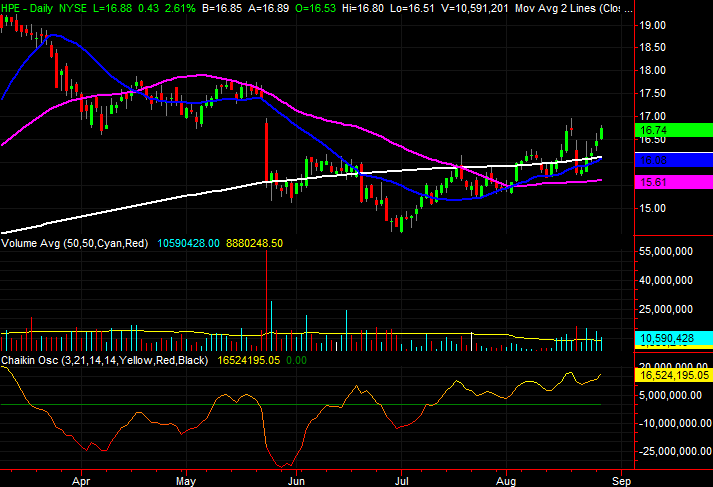Click the 2.61% change value

point(180,8)
